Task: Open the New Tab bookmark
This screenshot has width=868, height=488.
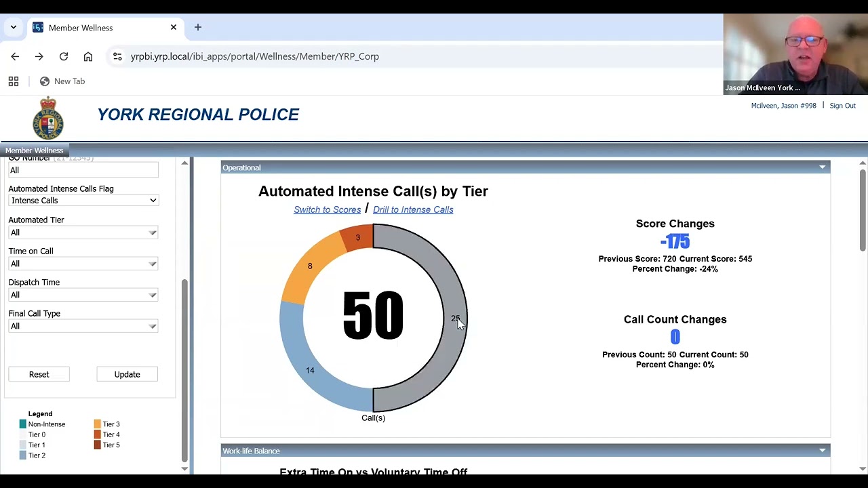Action: 62,81
